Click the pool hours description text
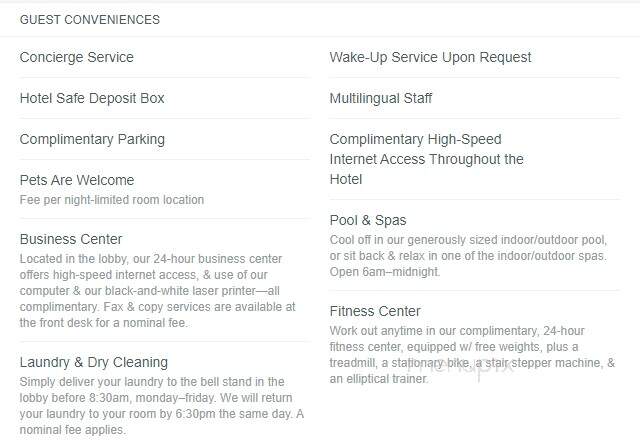 coord(469,256)
